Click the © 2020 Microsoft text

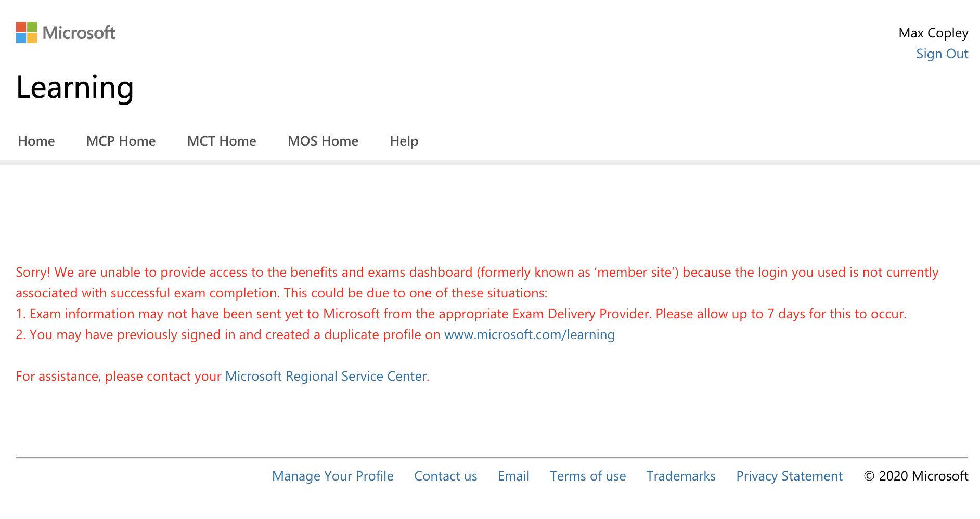pyautogui.click(x=916, y=476)
